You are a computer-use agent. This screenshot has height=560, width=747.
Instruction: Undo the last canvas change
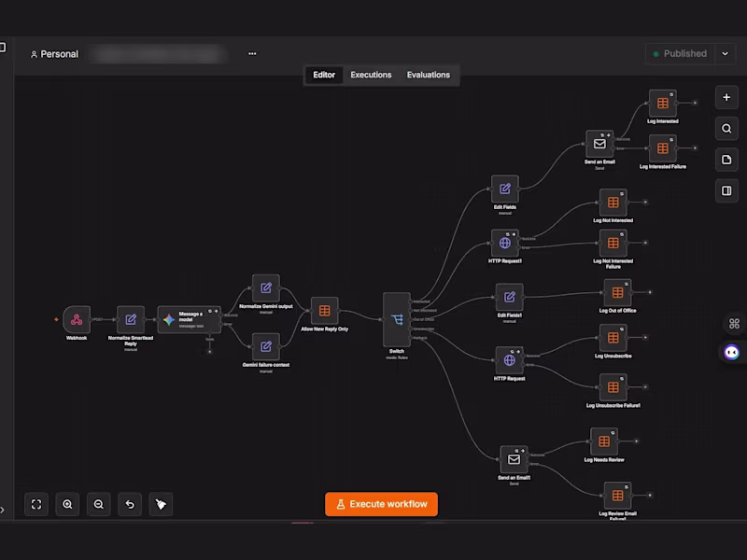coord(130,504)
